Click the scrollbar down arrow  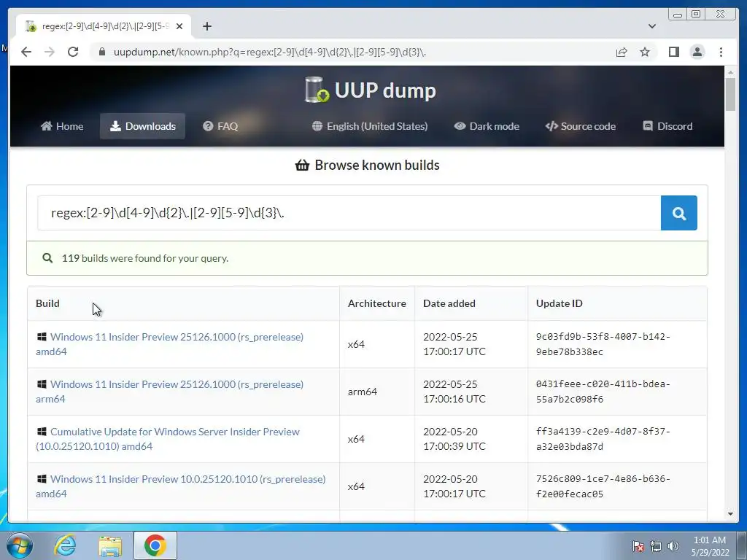pyautogui.click(x=730, y=514)
